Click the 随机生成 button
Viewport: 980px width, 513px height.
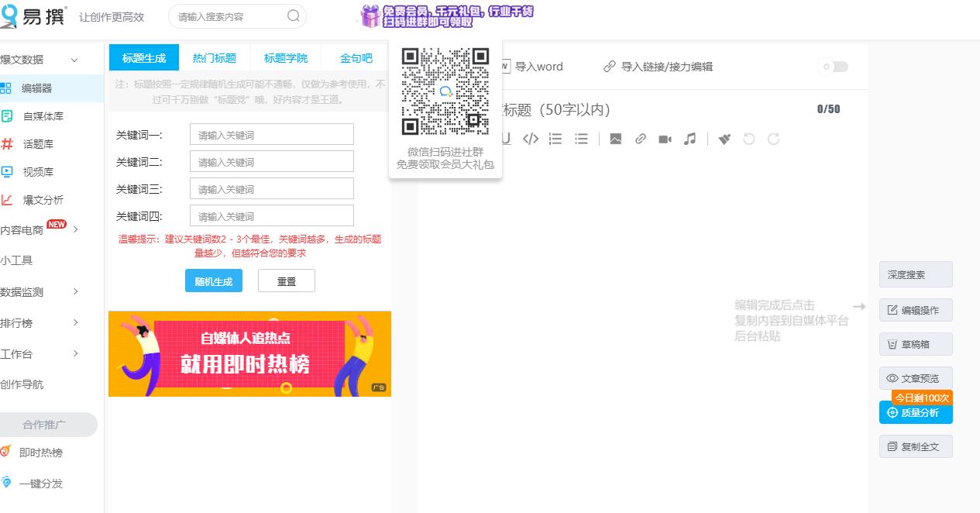214,281
